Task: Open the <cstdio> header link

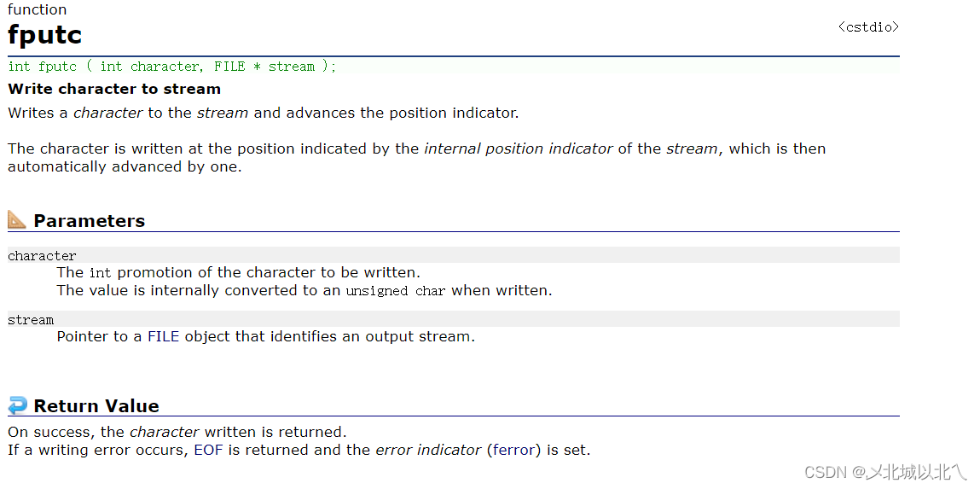Action: coord(868,27)
